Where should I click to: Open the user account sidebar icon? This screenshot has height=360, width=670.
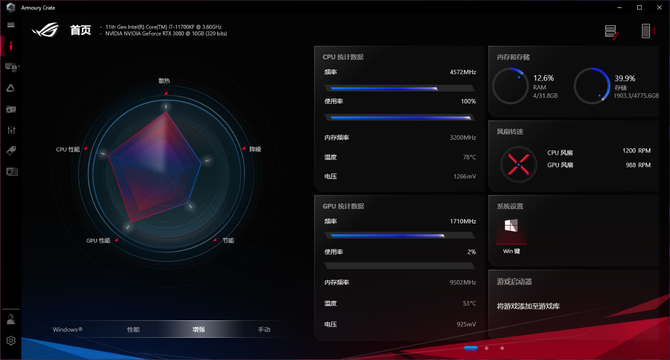(x=11, y=319)
